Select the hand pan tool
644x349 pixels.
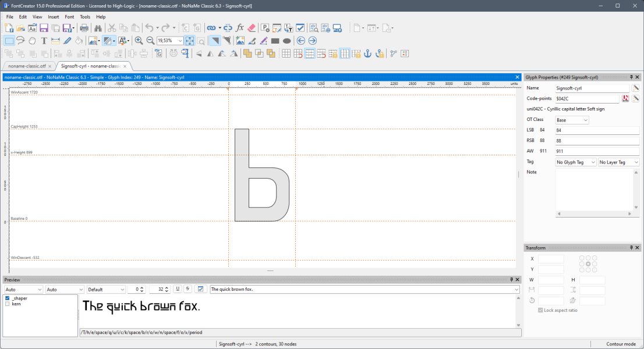coord(32,41)
